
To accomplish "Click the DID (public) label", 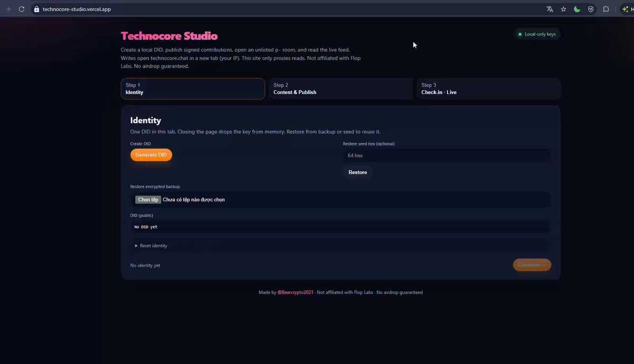I will [x=142, y=216].
